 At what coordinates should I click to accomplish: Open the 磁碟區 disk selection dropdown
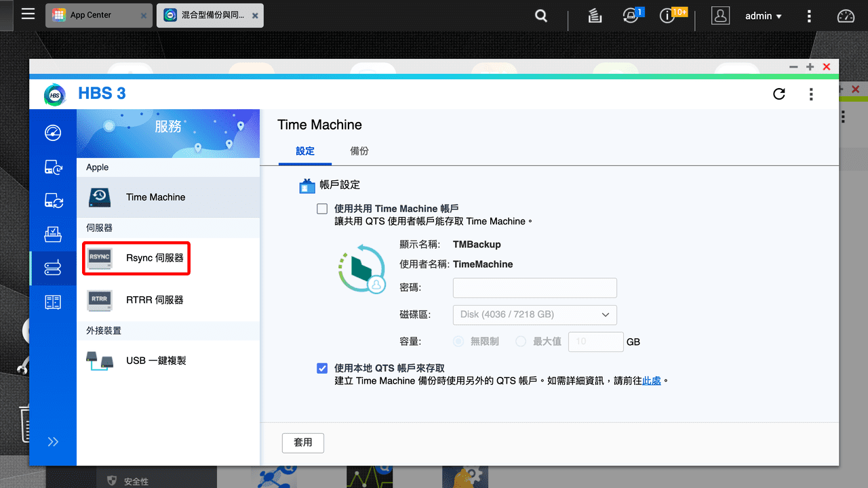click(534, 314)
